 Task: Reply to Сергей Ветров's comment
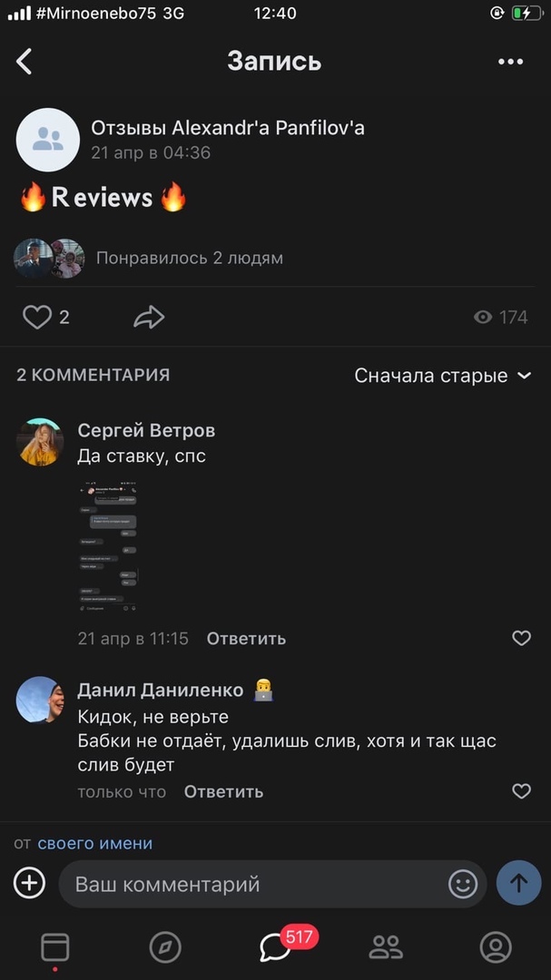(x=246, y=639)
